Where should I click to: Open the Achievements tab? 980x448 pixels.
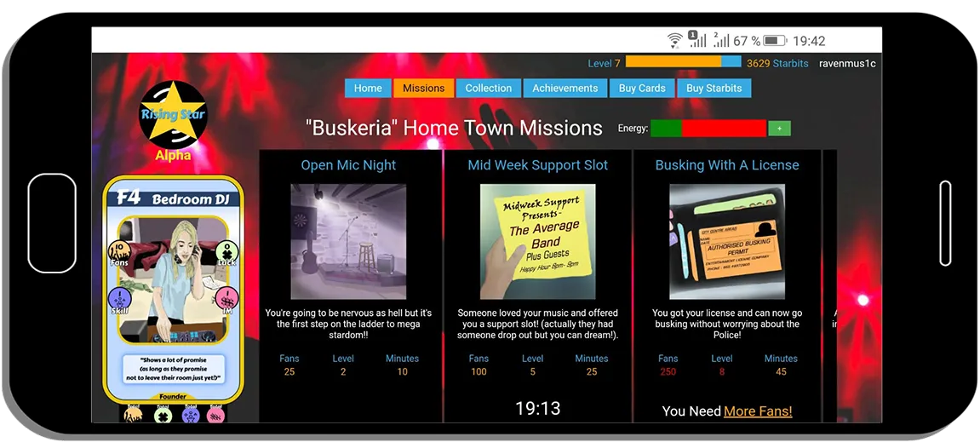[x=565, y=88]
